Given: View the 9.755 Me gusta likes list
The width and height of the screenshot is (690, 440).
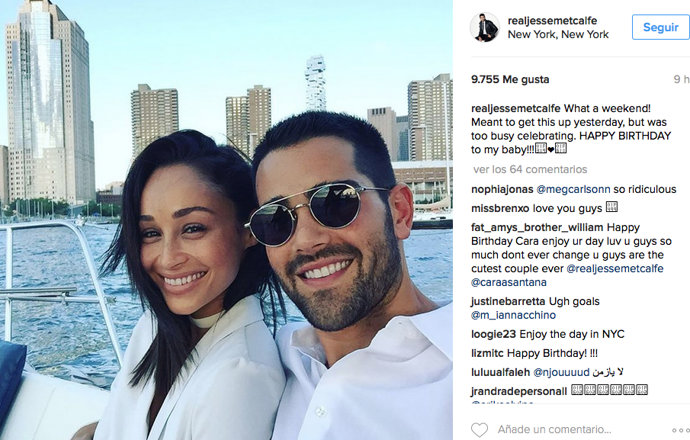Looking at the screenshot, I should pyautogui.click(x=510, y=80).
